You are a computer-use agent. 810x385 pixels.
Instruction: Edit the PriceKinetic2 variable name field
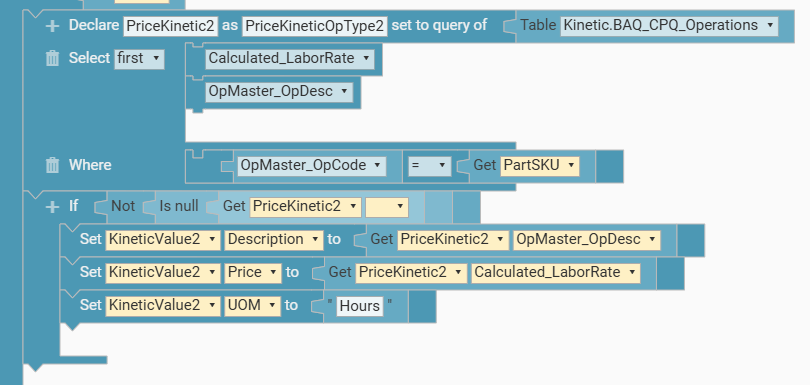(x=170, y=26)
